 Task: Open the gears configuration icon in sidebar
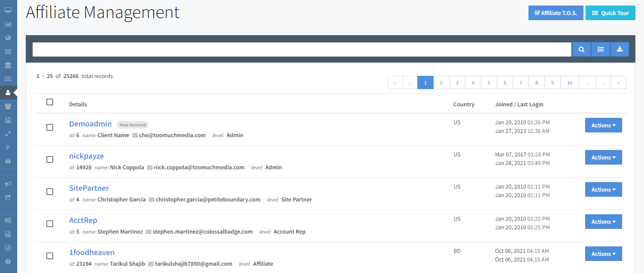point(8,220)
